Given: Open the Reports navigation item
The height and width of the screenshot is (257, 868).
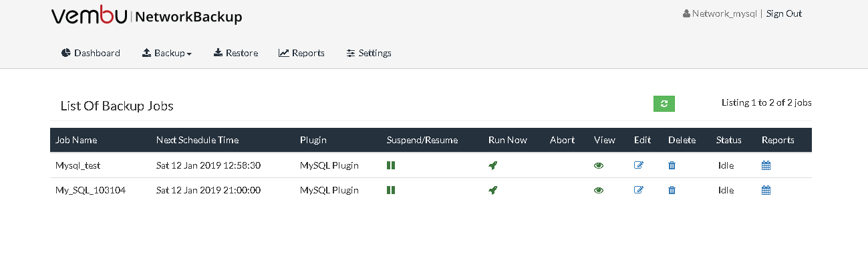Looking at the screenshot, I should point(302,53).
